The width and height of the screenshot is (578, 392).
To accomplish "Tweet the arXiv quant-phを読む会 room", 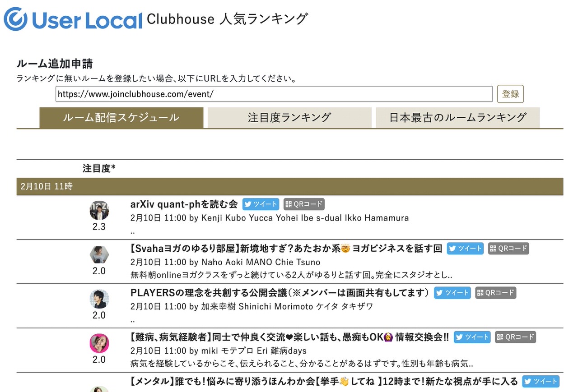I will pos(261,204).
